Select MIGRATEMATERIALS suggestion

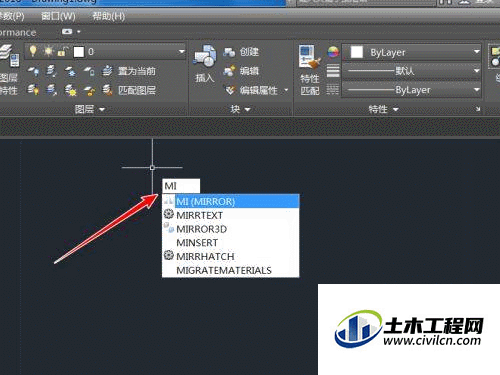point(231,270)
